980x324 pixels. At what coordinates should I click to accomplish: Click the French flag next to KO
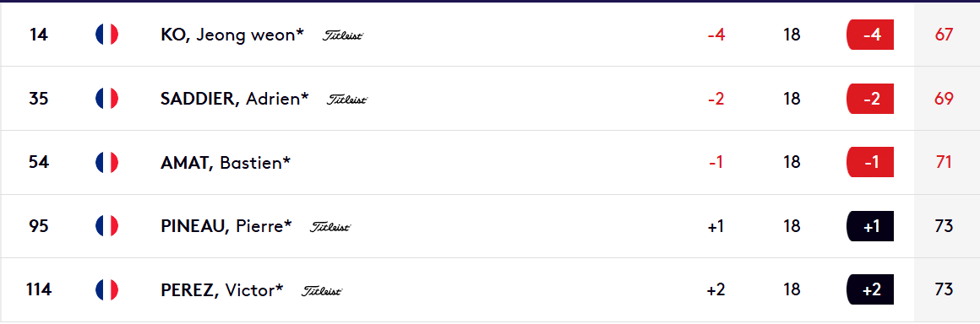coord(107,35)
